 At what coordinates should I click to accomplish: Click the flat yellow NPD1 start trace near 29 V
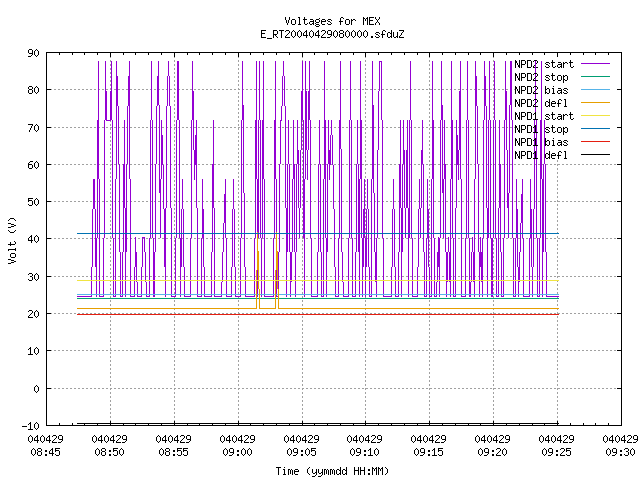click(x=318, y=280)
